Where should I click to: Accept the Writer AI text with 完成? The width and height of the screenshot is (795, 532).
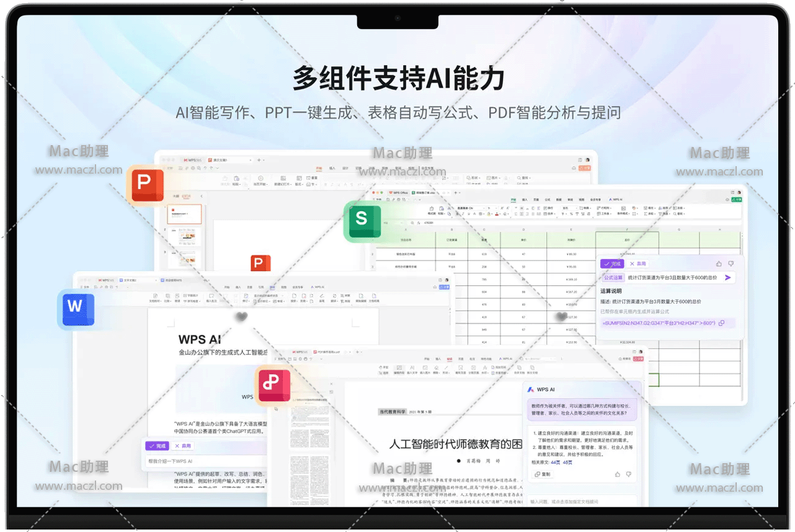click(158, 446)
